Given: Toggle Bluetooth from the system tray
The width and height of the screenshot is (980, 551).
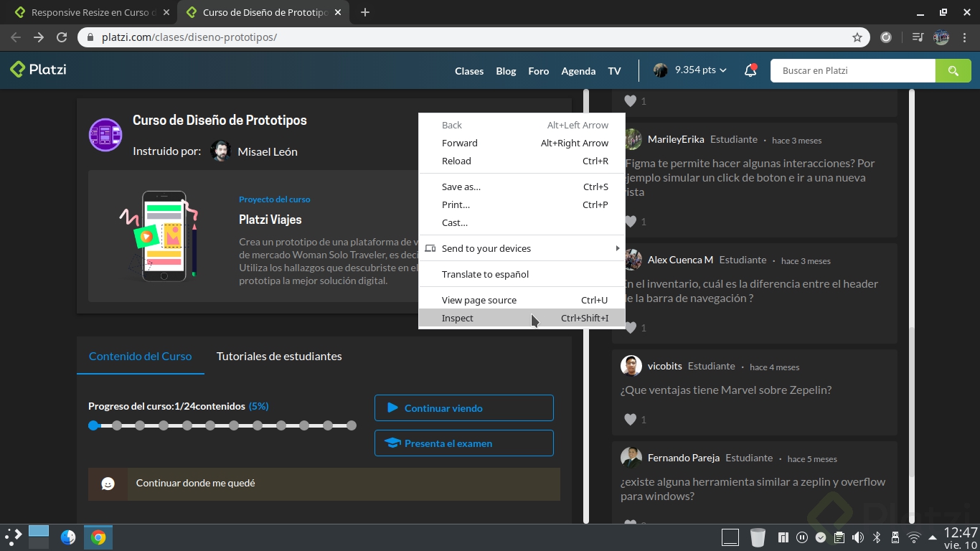Looking at the screenshot, I should [876, 537].
